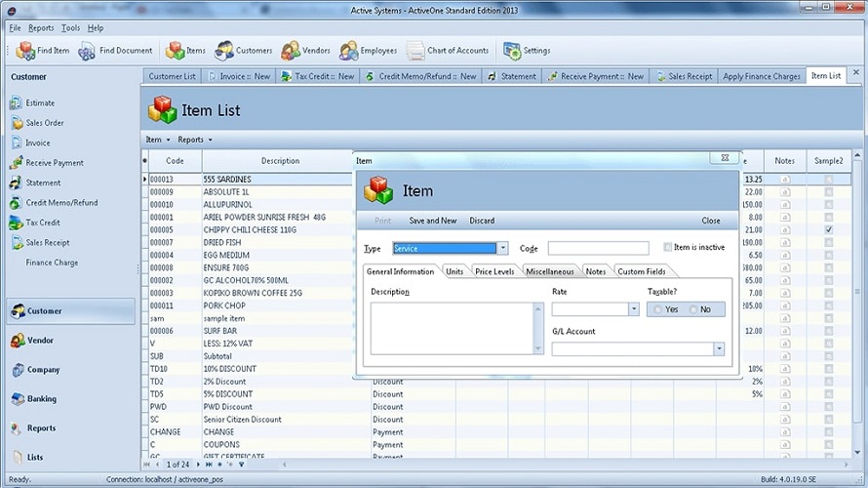Open the Price Levels tab

coord(494,271)
